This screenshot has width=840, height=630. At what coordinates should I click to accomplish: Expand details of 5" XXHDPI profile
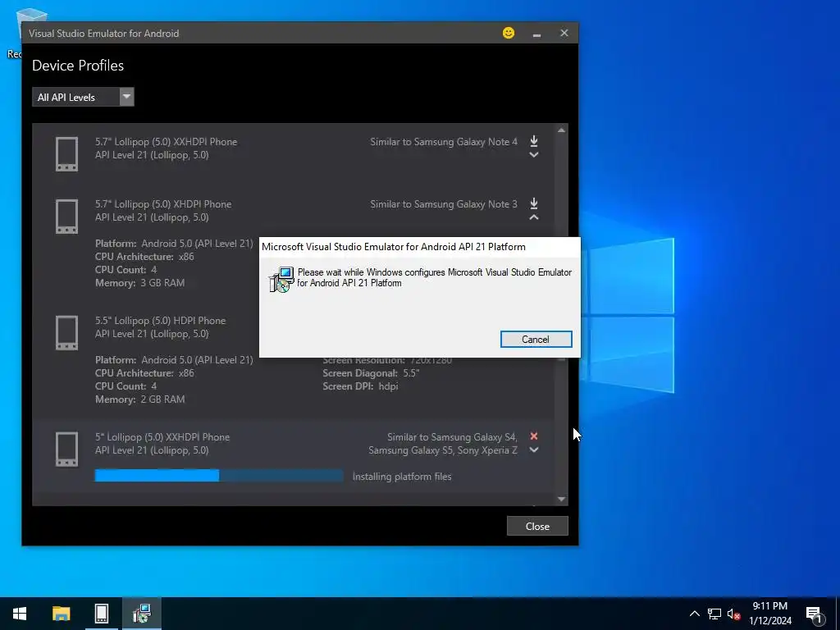pyautogui.click(x=533, y=450)
